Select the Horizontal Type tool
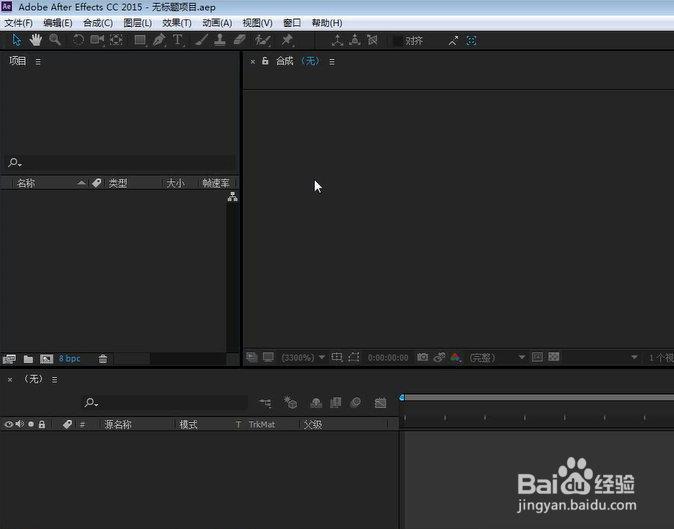Screen dimensions: 674x529 pyautogui.click(x=178, y=40)
